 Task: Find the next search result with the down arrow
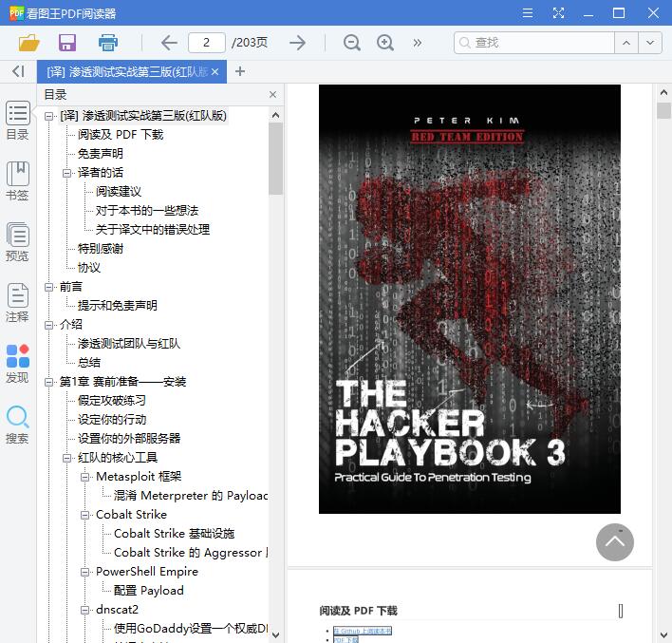pyautogui.click(x=650, y=43)
